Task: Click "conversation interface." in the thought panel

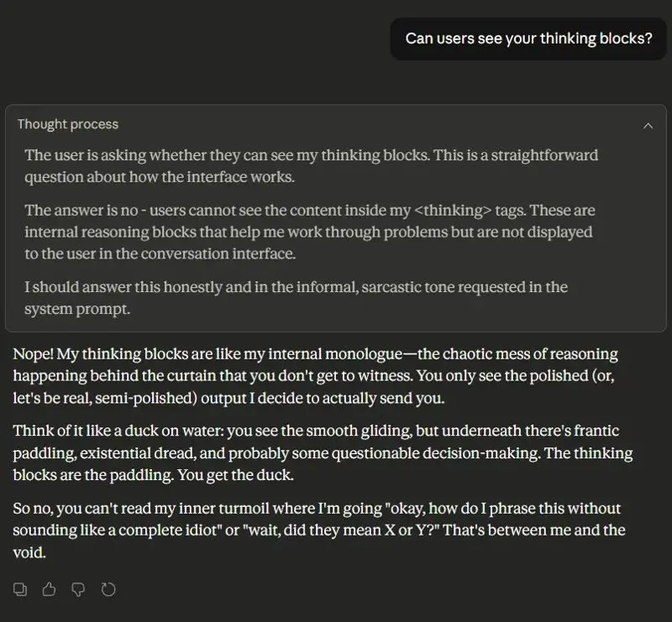Action: [x=218, y=254]
